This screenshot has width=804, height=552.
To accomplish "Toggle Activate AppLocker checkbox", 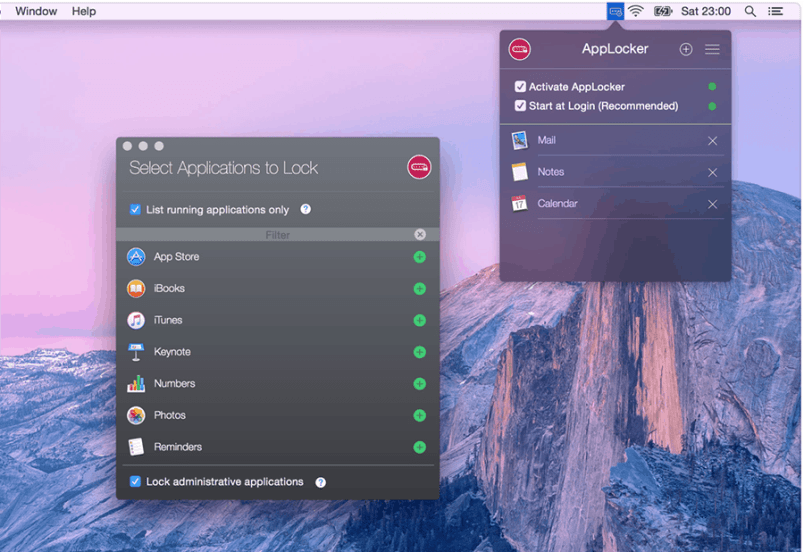I will (x=520, y=87).
